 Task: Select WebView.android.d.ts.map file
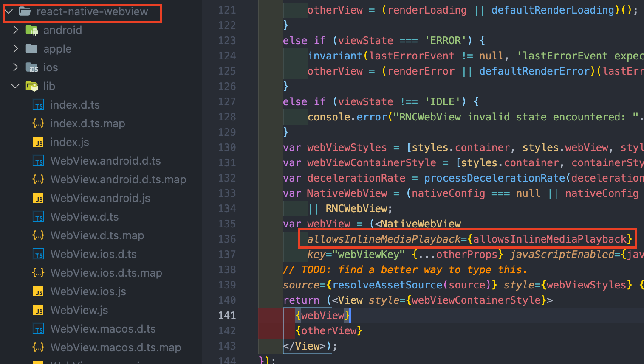tap(118, 179)
